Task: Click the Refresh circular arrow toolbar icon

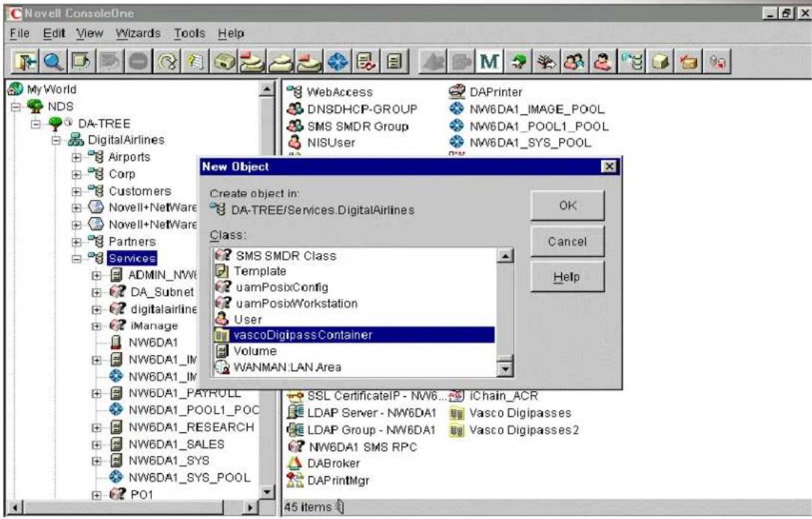Action: (167, 61)
